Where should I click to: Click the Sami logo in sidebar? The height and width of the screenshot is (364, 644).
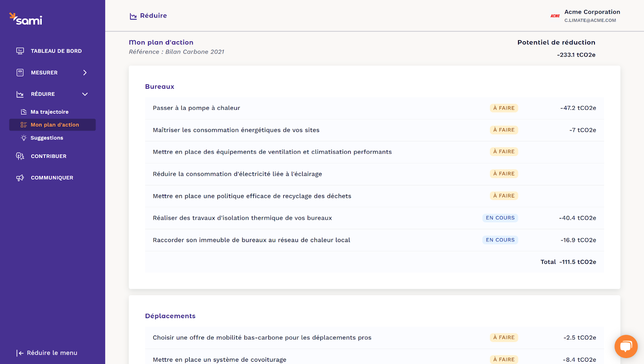pyautogui.click(x=26, y=19)
